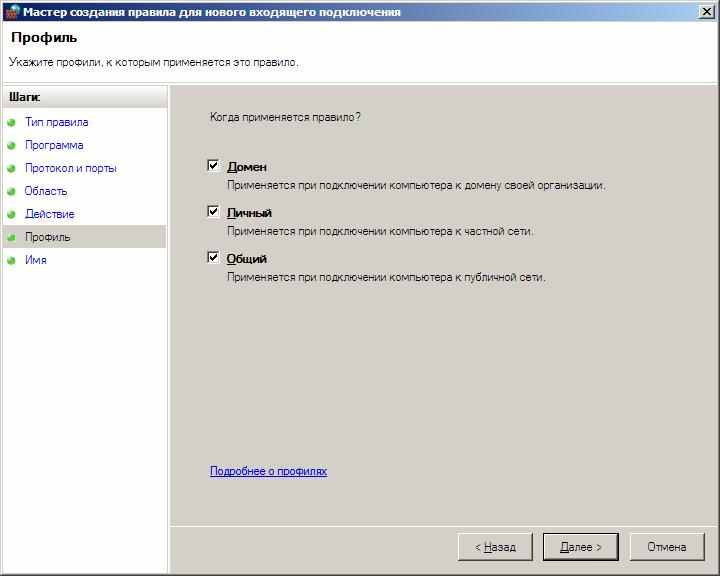This screenshot has width=720, height=576.
Task: Click the Укажите профили instruction text
Action: point(154,62)
